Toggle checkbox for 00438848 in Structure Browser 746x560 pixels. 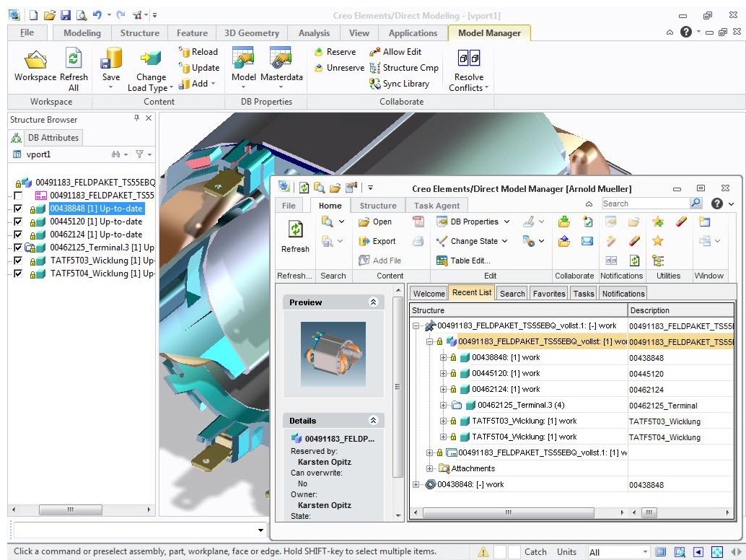(18, 209)
